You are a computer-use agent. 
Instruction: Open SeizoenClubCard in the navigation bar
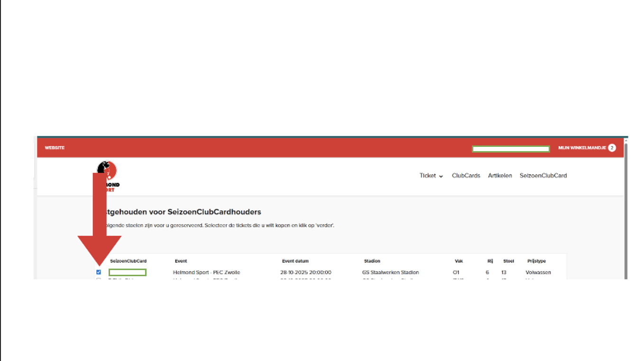[543, 176]
